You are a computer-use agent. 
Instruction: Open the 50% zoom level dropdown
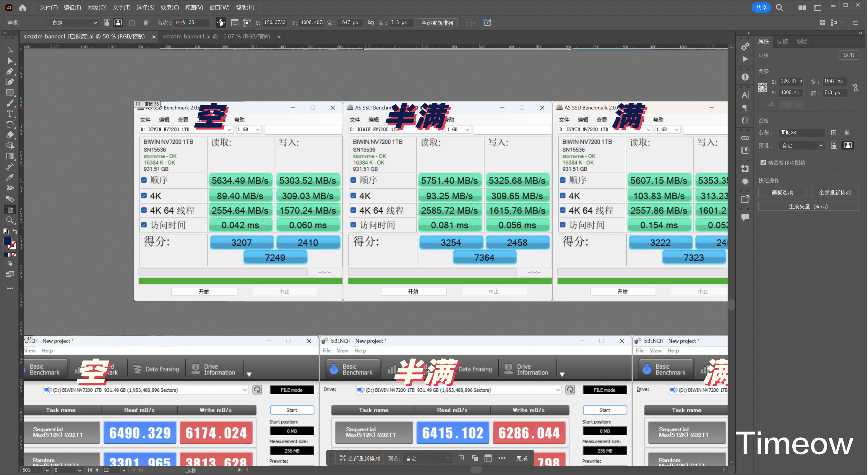47,470
